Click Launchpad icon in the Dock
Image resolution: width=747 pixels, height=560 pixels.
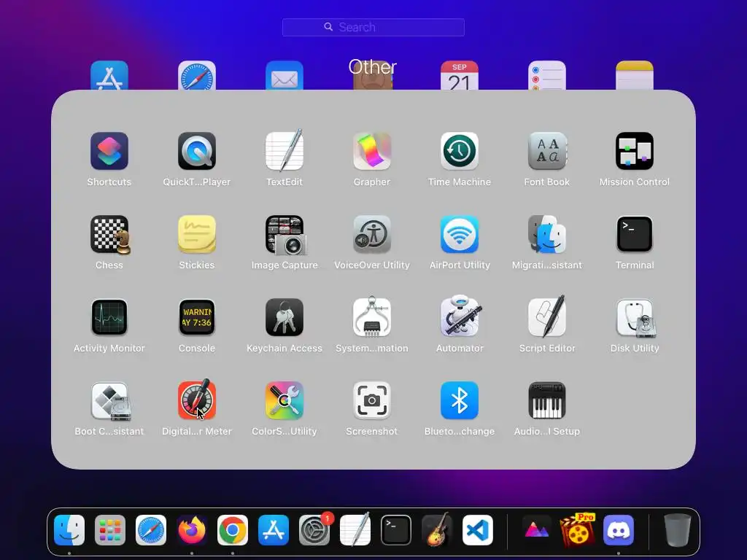(x=110, y=530)
